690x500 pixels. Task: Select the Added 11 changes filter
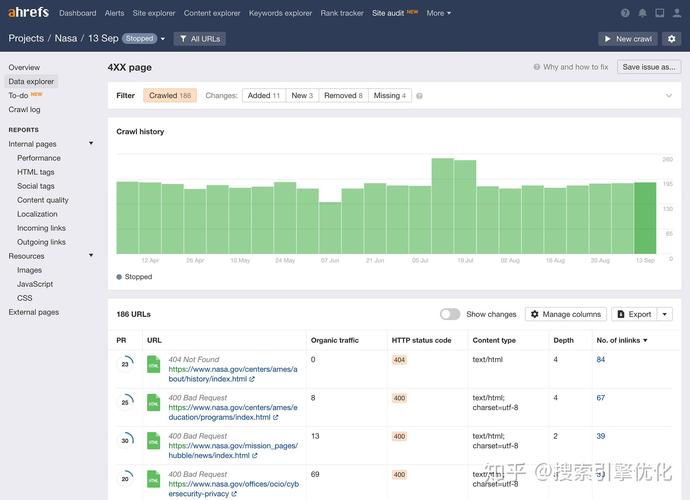coord(264,96)
